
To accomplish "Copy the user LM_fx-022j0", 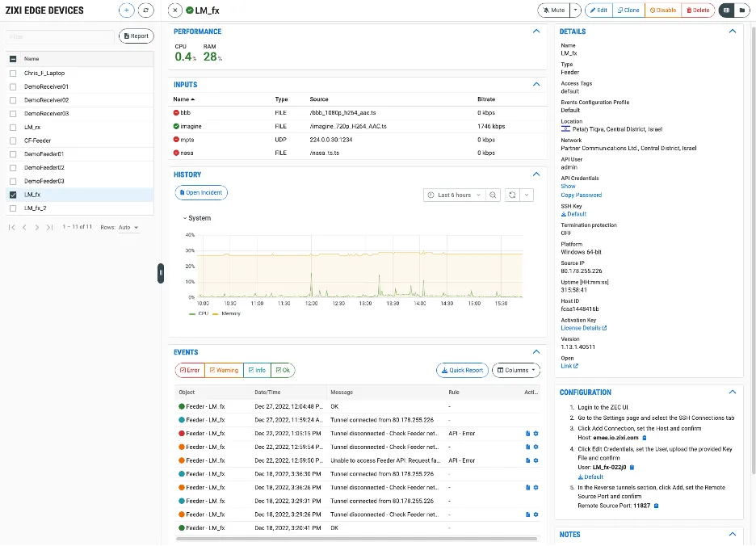I will (632, 468).
